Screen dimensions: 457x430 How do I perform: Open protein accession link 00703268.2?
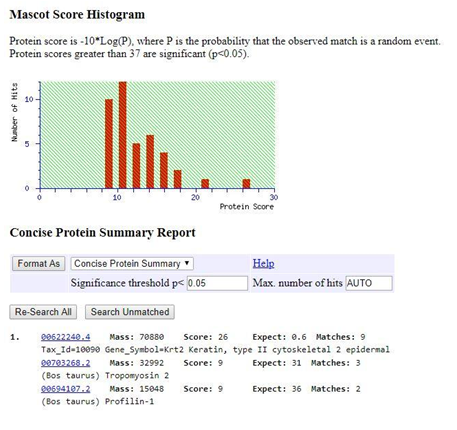(65, 363)
